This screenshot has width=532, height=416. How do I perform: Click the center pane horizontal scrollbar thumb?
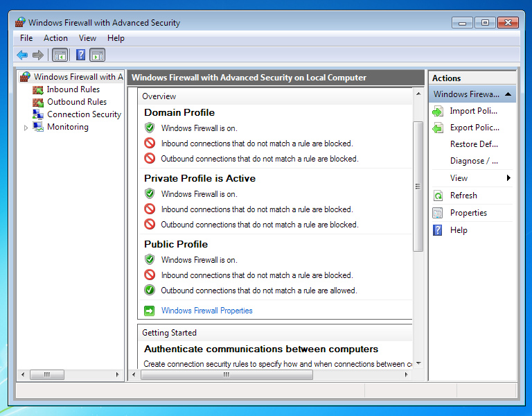[x=227, y=374]
